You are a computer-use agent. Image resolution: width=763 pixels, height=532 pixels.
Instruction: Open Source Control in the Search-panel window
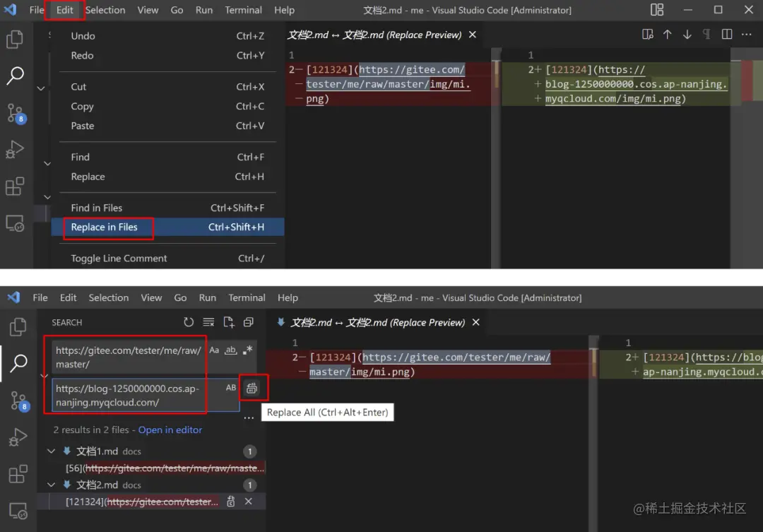click(19, 401)
